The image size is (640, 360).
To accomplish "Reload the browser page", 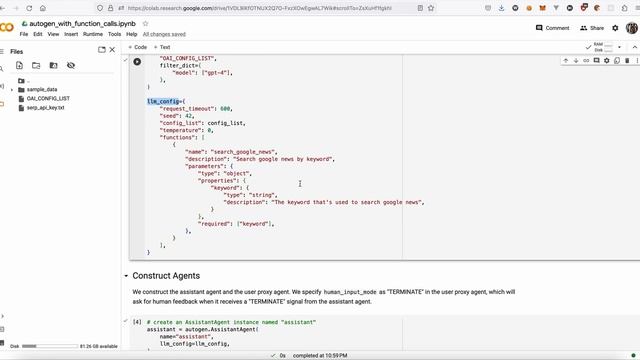I will pos(29,8).
